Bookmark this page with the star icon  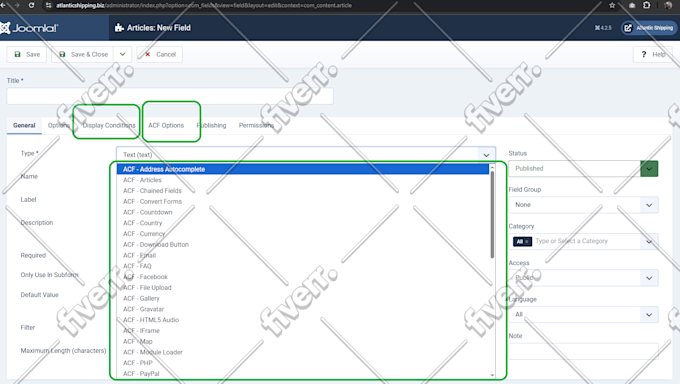612,5
